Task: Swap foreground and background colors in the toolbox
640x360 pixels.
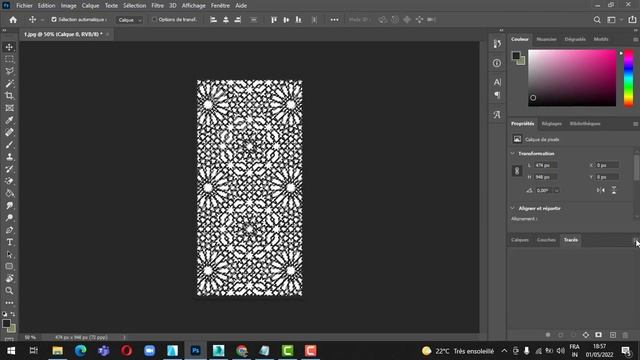Action: coord(13,314)
